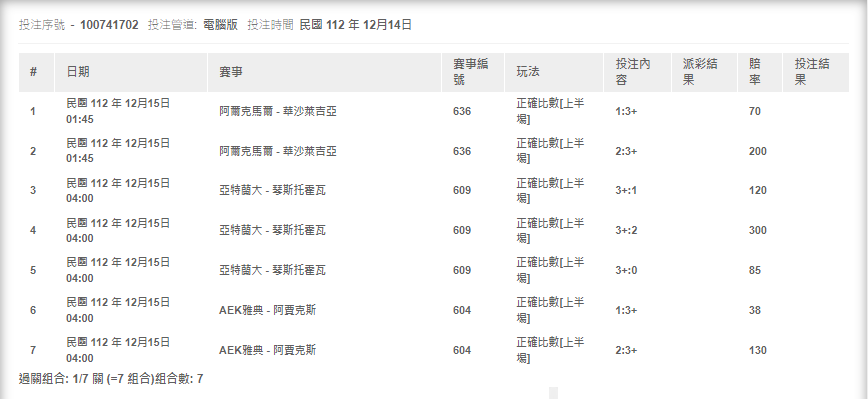Click row number 1 cell
The height and width of the screenshot is (399, 868).
[33, 111]
